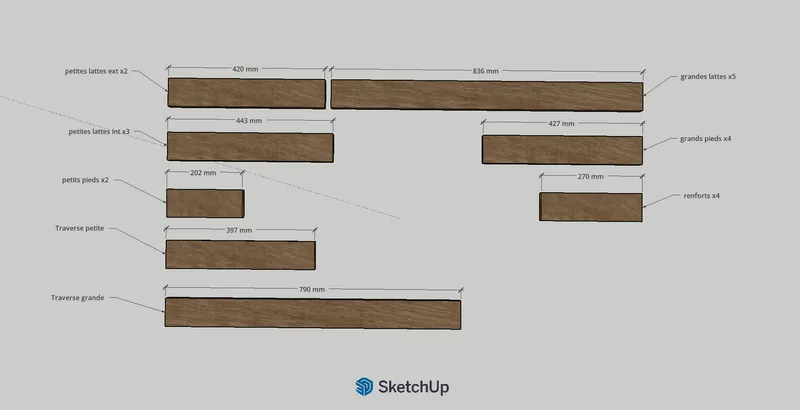Select the 420 mm petites lattes ext board
This screenshot has height=410, width=800.
tap(246, 93)
